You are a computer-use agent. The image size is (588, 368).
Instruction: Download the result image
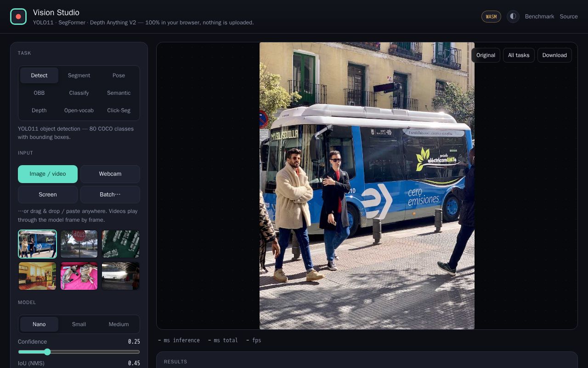554,55
